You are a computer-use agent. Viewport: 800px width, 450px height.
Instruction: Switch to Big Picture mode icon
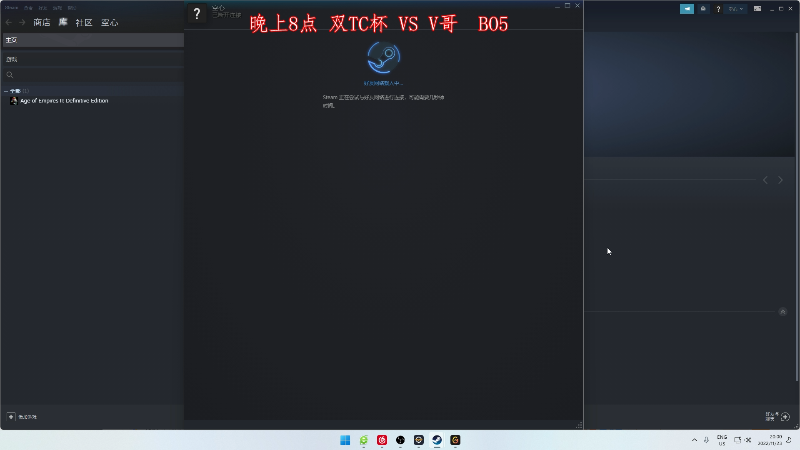point(758,9)
